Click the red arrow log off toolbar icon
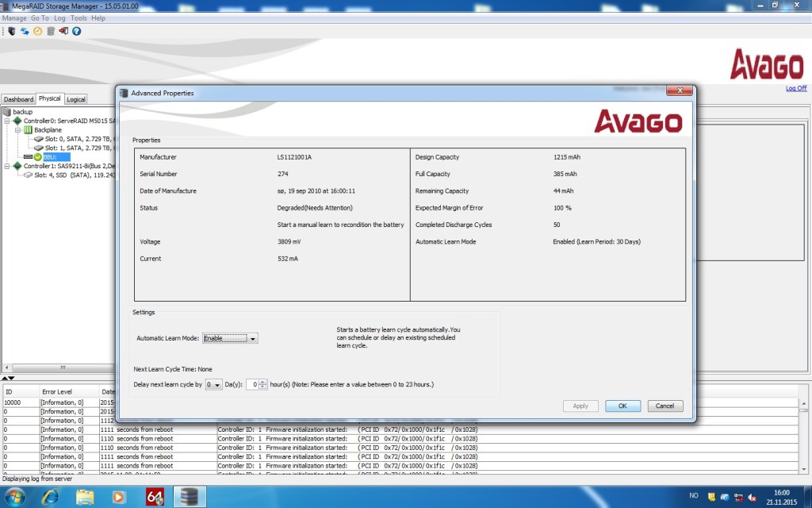Viewport: 812px width, 508px height. click(x=63, y=31)
